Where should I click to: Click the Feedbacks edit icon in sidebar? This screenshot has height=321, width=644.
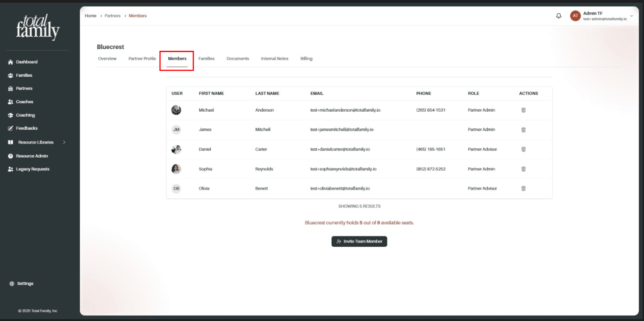[11, 128]
